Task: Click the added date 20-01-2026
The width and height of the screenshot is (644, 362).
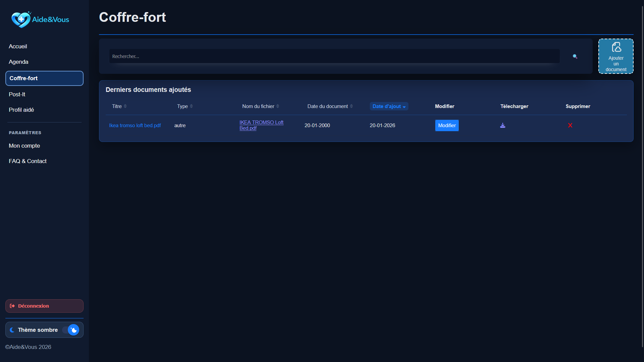Action: point(382,125)
